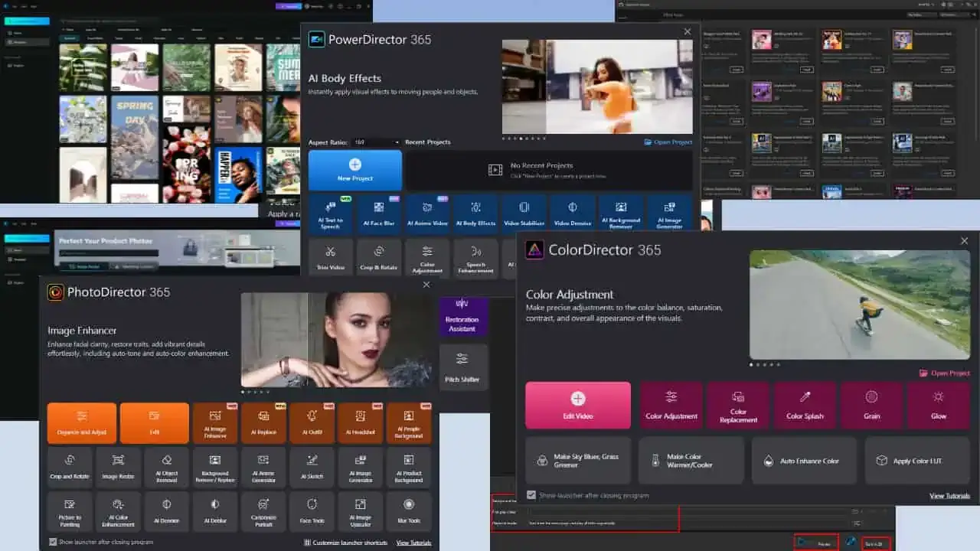
Task: Open Face Tools in PhotoDirector
Action: pyautogui.click(x=312, y=512)
